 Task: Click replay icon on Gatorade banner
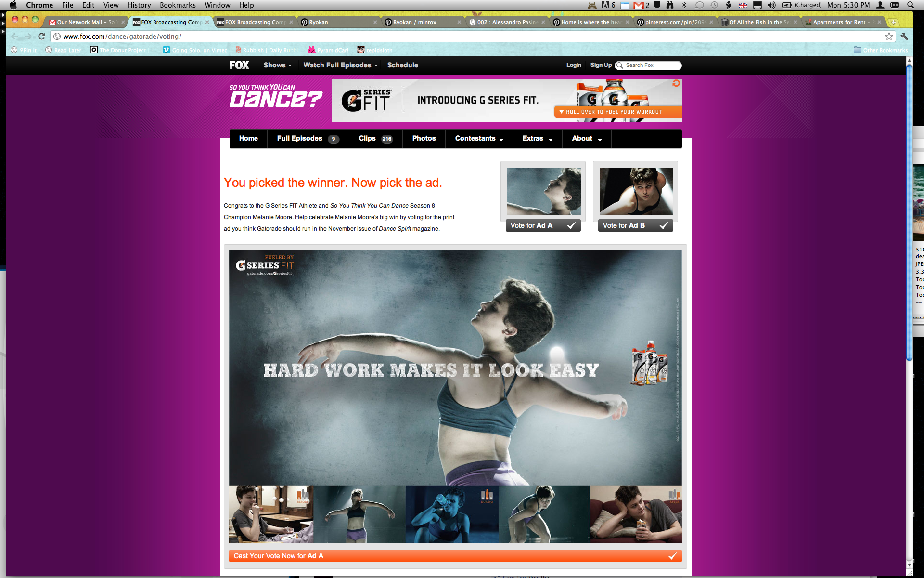pos(676,83)
